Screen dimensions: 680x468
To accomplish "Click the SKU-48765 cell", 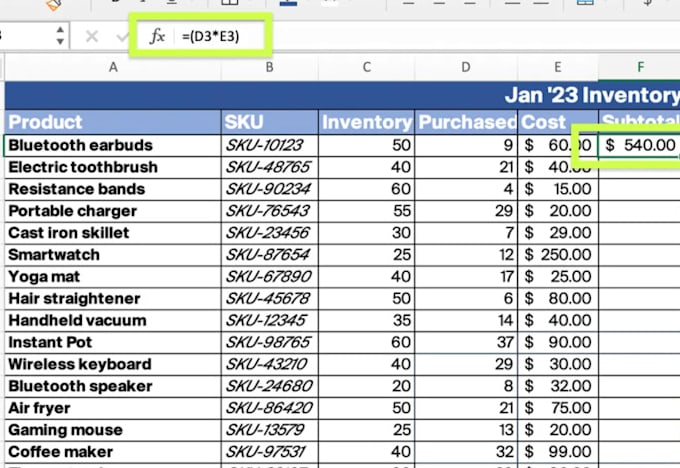I will point(270,167).
